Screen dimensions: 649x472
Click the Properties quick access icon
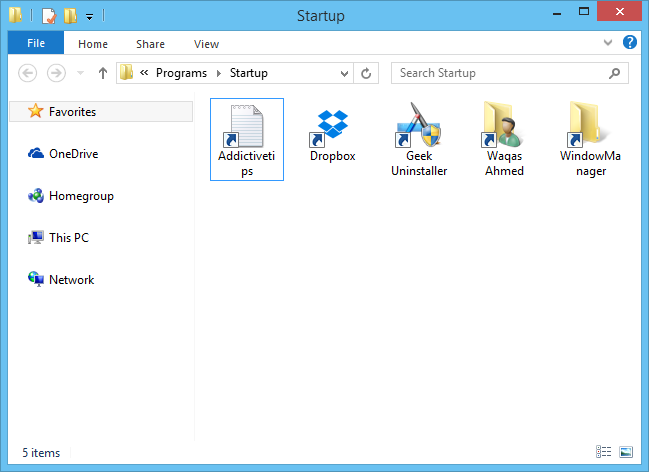coord(49,16)
